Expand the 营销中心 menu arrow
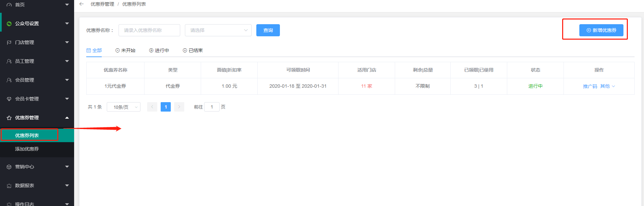This screenshot has width=644, height=206. 67,167
